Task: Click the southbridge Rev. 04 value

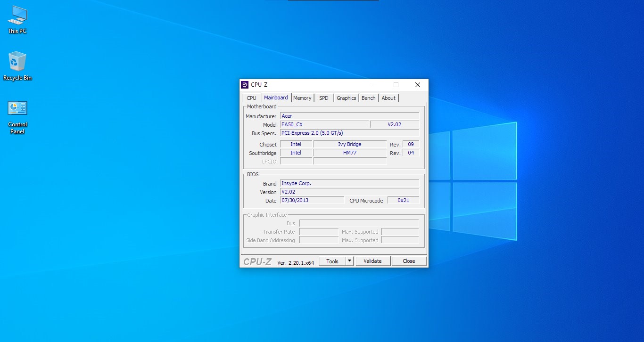Action: click(x=411, y=153)
